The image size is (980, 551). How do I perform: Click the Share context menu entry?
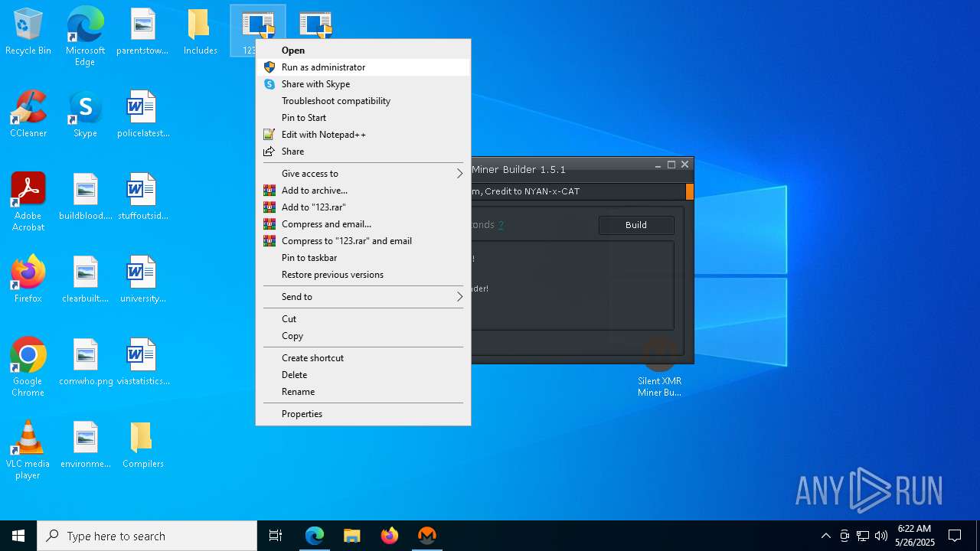coord(363,152)
